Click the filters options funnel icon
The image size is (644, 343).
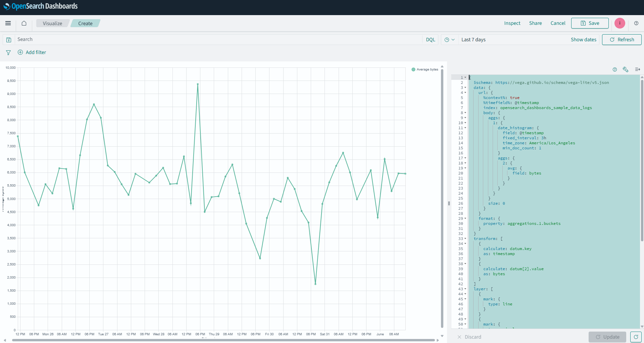point(8,52)
